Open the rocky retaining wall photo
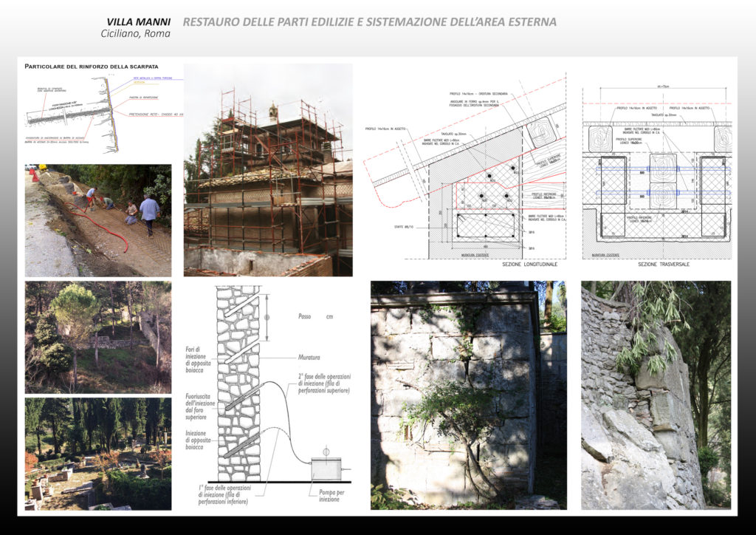Viewport: 756px width, 535px height. tap(656, 395)
